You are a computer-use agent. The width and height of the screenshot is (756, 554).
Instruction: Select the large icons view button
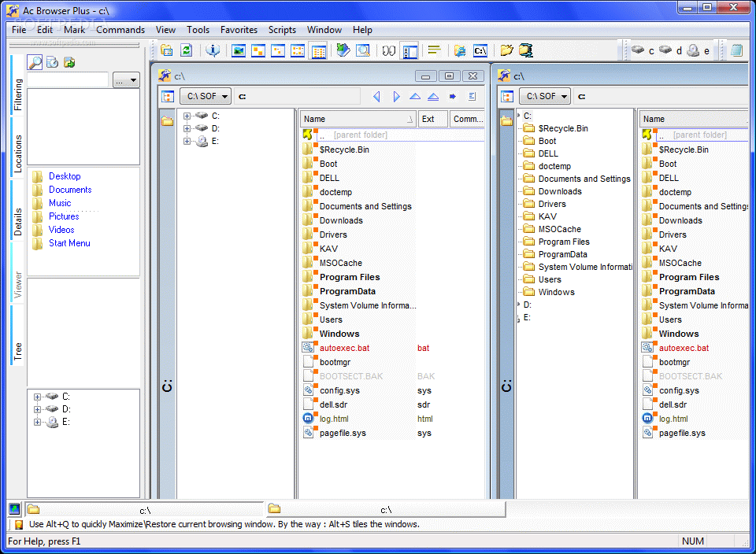(x=258, y=50)
